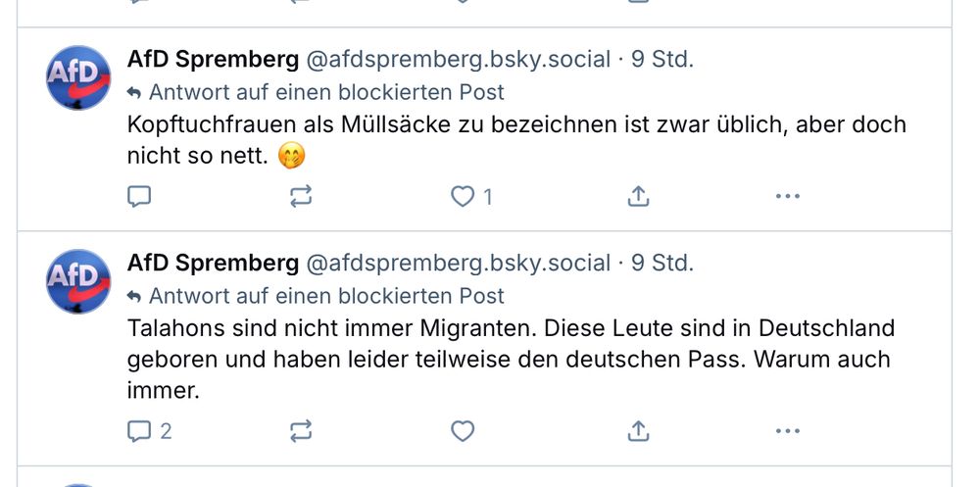
Task: Open the Kopftuchfrauen post text
Action: click(x=516, y=141)
